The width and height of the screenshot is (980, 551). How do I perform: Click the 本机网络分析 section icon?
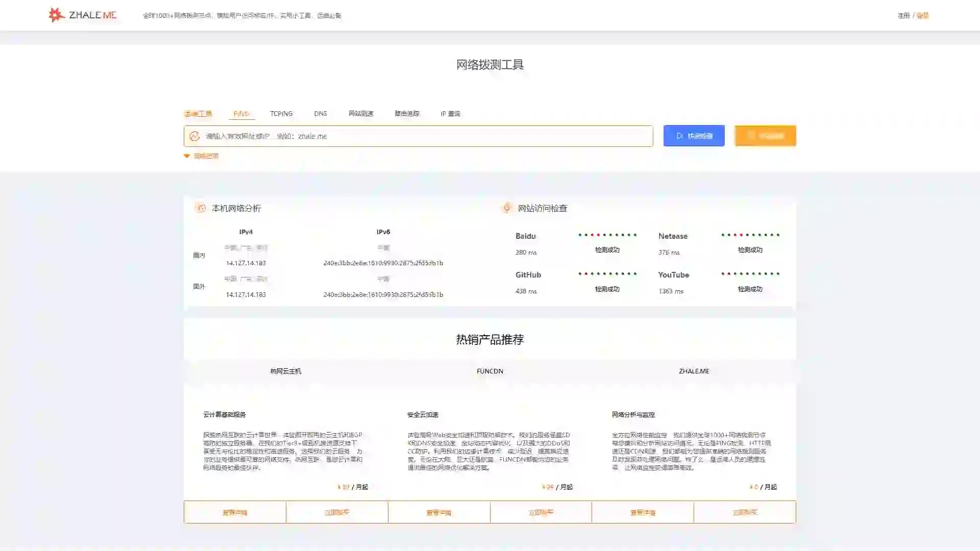(200, 208)
